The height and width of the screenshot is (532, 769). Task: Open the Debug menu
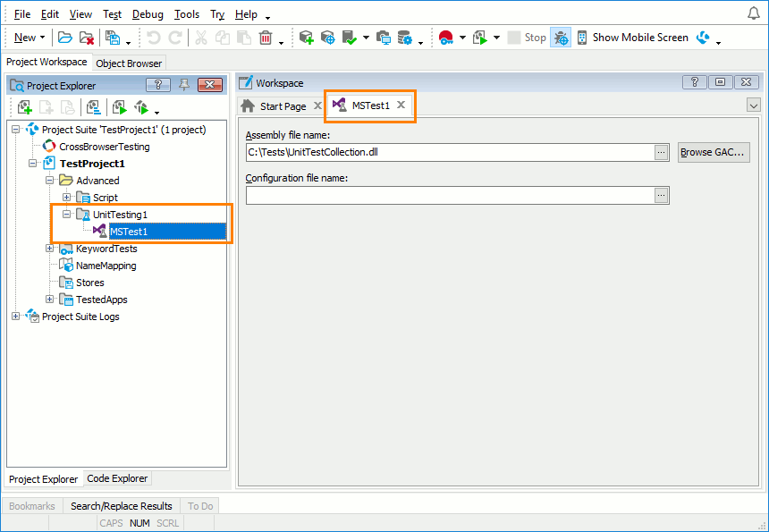point(148,14)
